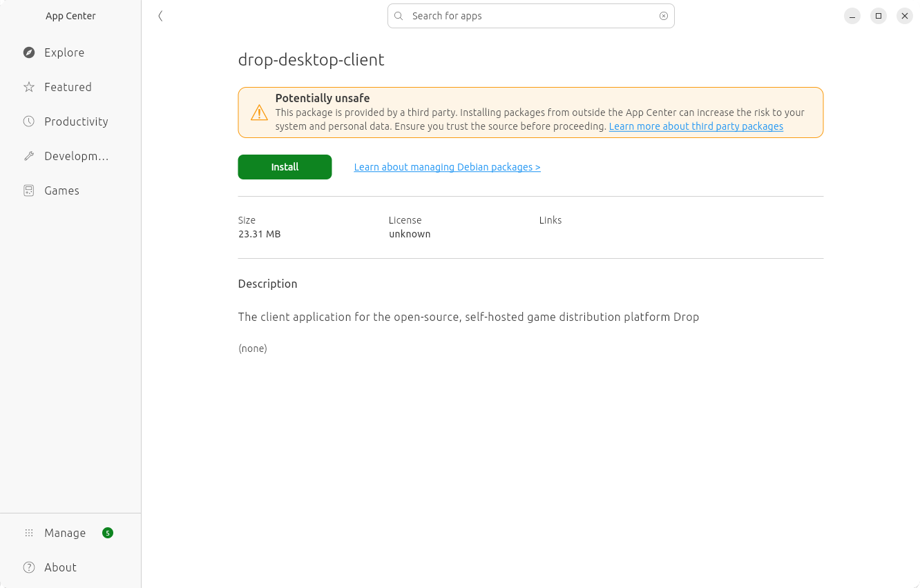The image size is (920, 588).
Task: Switch to the Games category
Action: (x=61, y=190)
